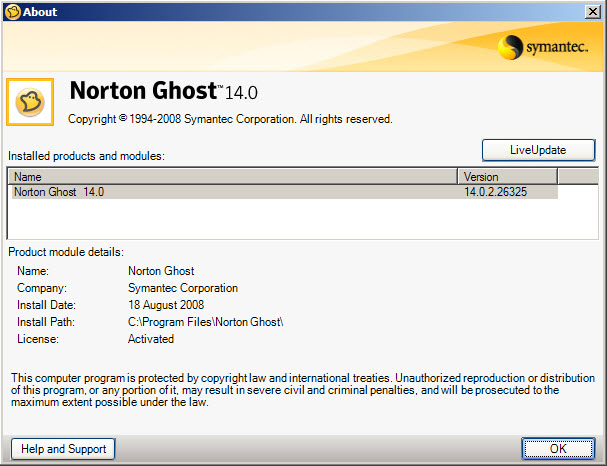Select the Norton Ghost 14.0 row
This screenshot has width=607, height=466.
click(285, 192)
